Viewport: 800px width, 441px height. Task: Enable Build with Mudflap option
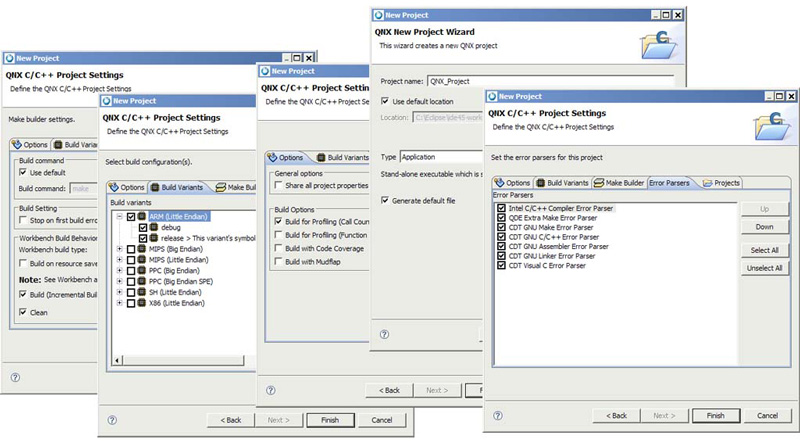point(278,261)
